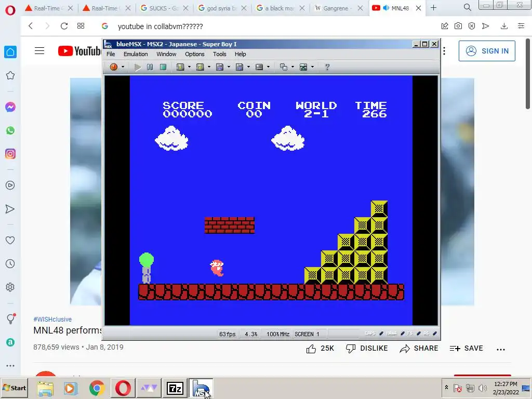
Task: Open Opera sidebar history clock icon
Action: (10, 263)
